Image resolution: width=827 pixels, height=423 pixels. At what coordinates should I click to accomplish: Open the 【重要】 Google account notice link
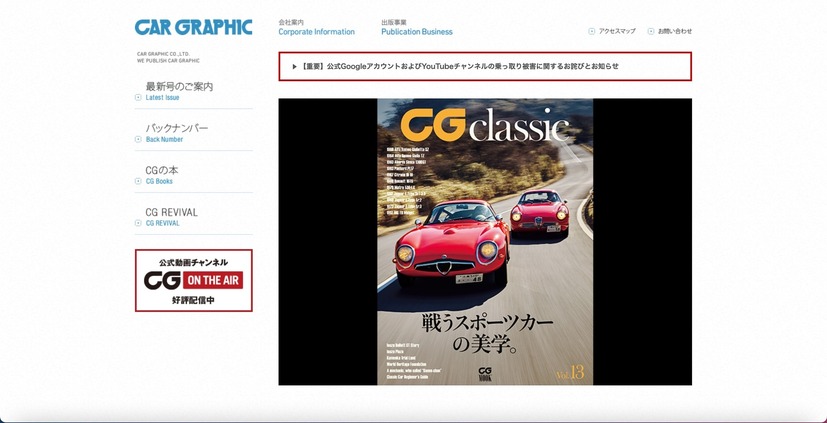pos(459,66)
